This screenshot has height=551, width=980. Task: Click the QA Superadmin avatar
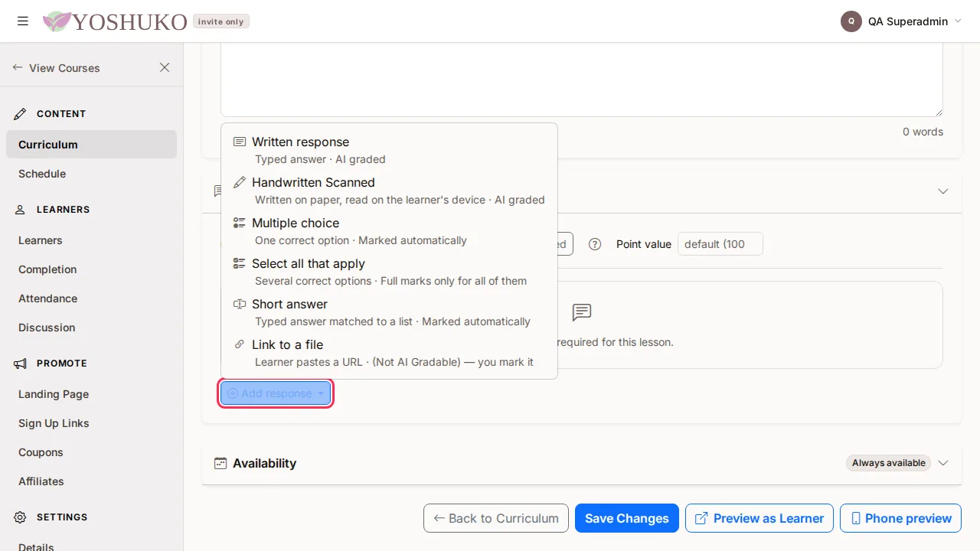pyautogui.click(x=851, y=21)
